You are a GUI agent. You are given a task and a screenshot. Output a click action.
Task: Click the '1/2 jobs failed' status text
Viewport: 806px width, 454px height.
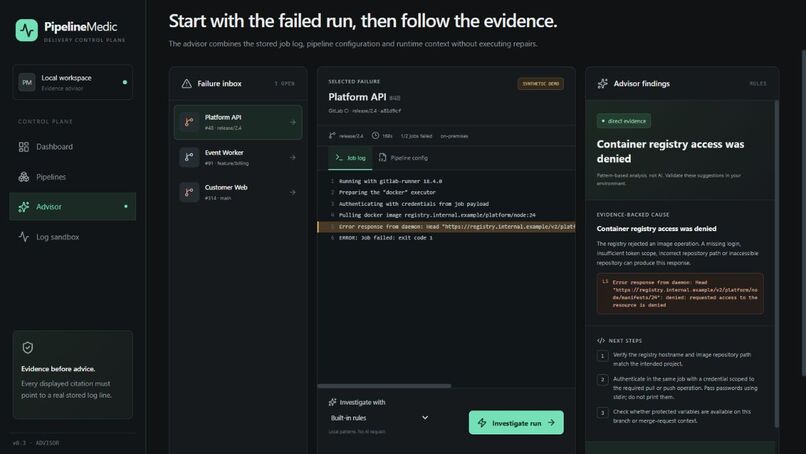(x=416, y=136)
